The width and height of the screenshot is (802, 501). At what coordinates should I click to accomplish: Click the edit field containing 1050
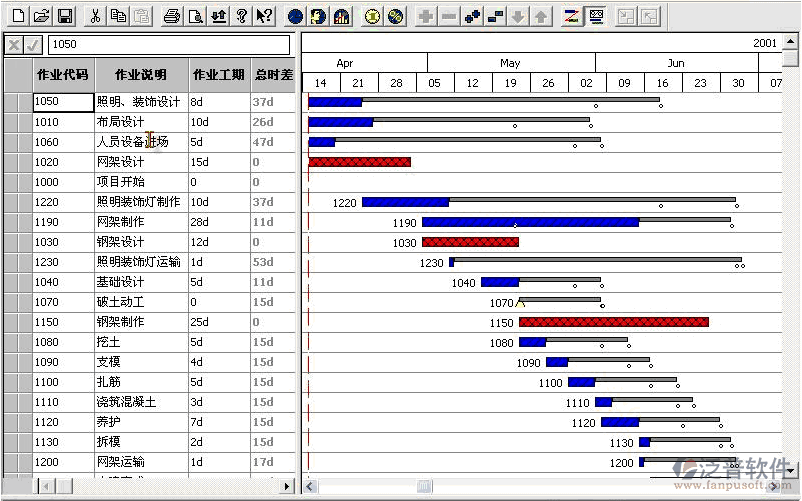click(x=168, y=45)
